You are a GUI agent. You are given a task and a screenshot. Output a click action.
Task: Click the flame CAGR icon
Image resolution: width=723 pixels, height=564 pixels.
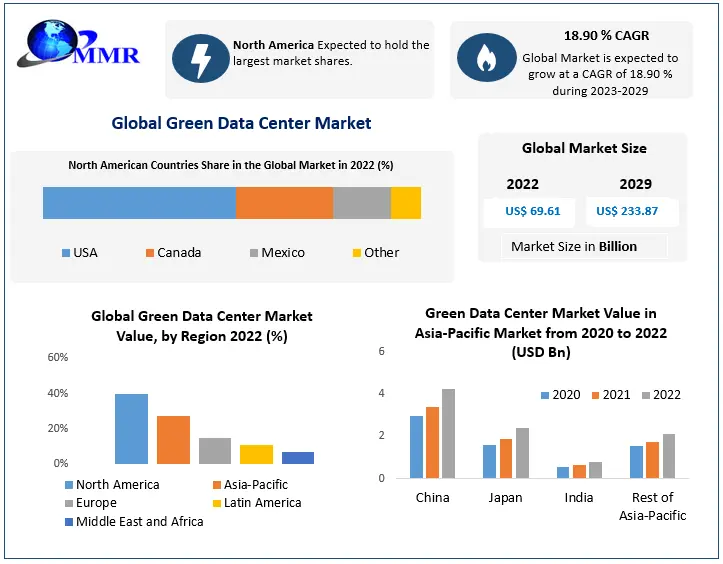click(486, 58)
